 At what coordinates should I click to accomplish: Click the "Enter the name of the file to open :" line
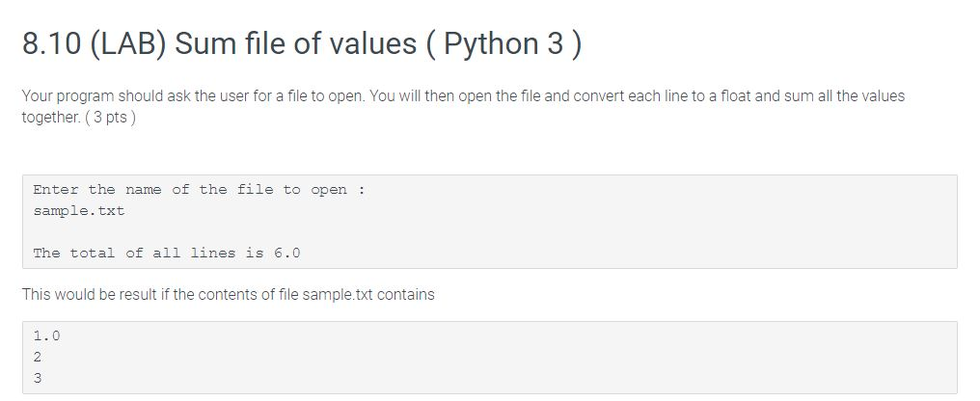[199, 190]
